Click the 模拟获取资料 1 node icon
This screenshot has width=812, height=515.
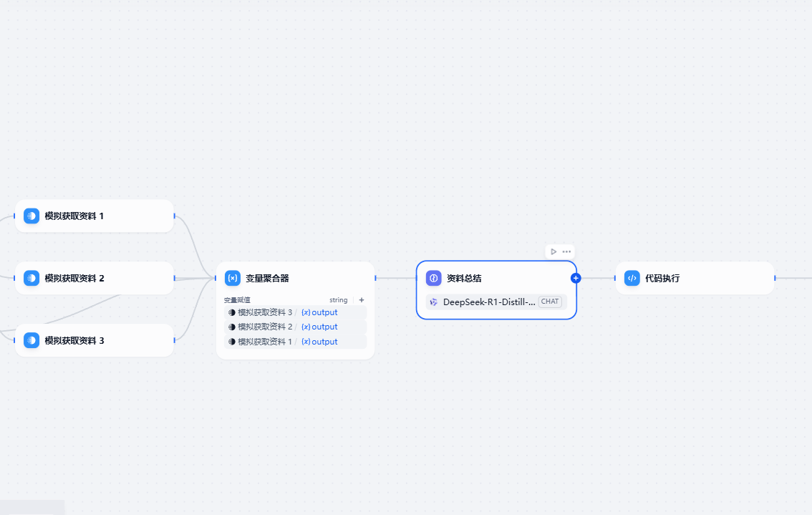tap(32, 216)
